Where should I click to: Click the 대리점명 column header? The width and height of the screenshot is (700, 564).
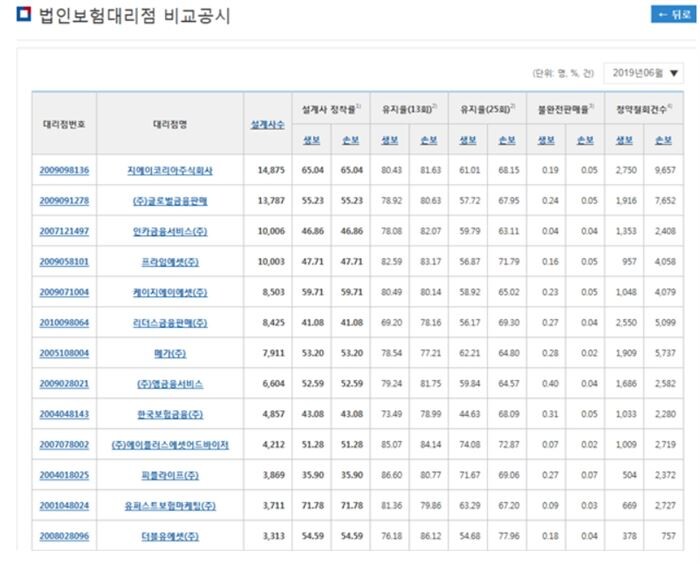pyautogui.click(x=170, y=124)
